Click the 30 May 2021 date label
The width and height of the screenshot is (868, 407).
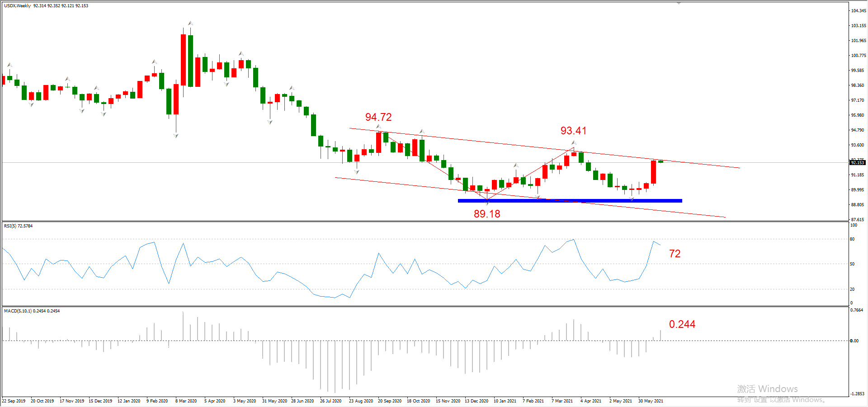[650, 401]
